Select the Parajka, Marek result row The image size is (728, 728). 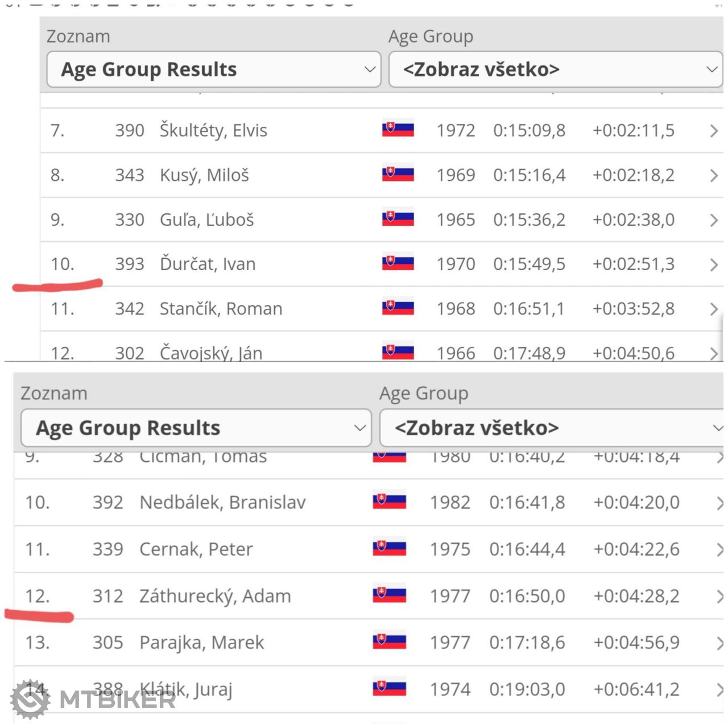[370, 643]
